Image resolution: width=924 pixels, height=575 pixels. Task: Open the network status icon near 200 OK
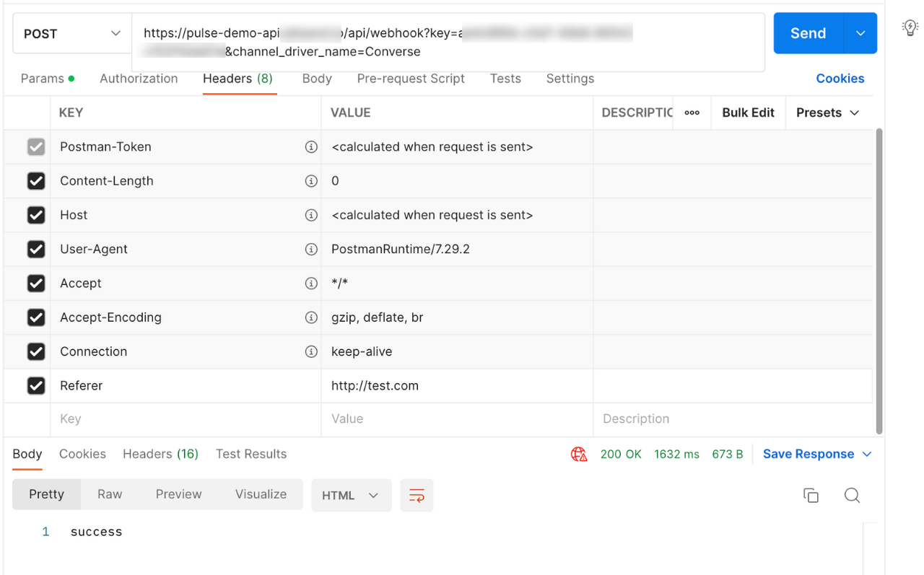577,454
